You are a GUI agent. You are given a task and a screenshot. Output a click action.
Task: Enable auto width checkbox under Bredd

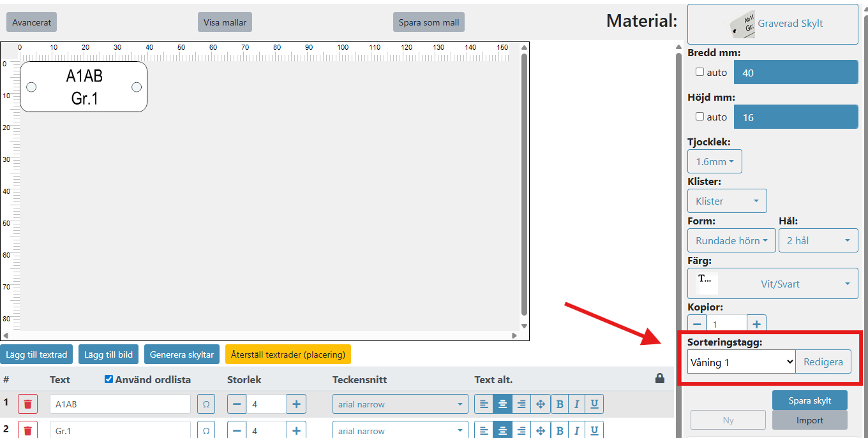[700, 72]
